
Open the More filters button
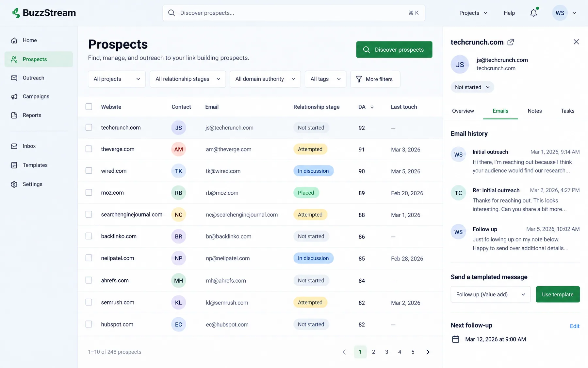[x=375, y=79]
